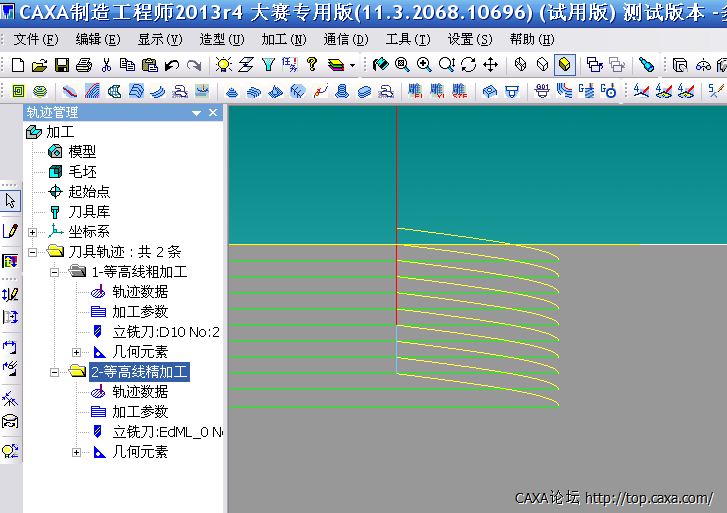Click the yellow question mark help icon
727x513 pixels.
312,64
